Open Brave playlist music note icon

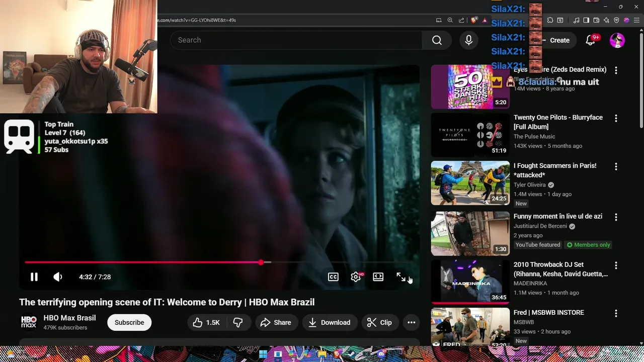click(x=577, y=20)
